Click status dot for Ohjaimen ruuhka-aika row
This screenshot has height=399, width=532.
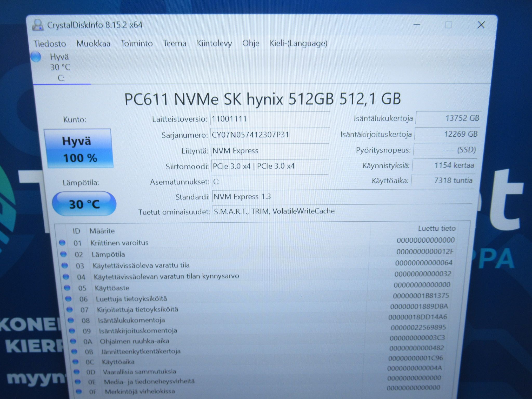(x=73, y=341)
